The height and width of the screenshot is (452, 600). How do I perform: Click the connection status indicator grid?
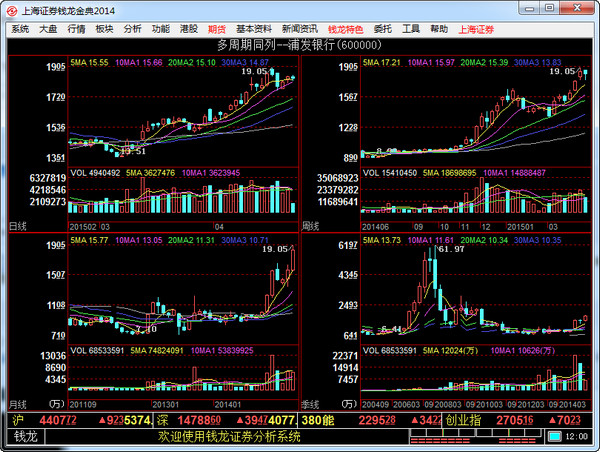(476, 436)
